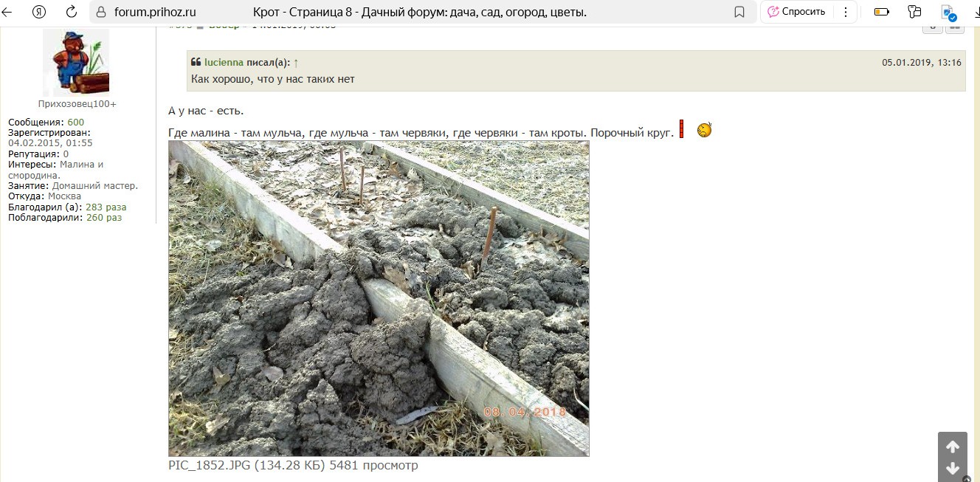This screenshot has width=980, height=482.
Task: Open the three-dot menu next to Спросить
Action: [x=845, y=12]
